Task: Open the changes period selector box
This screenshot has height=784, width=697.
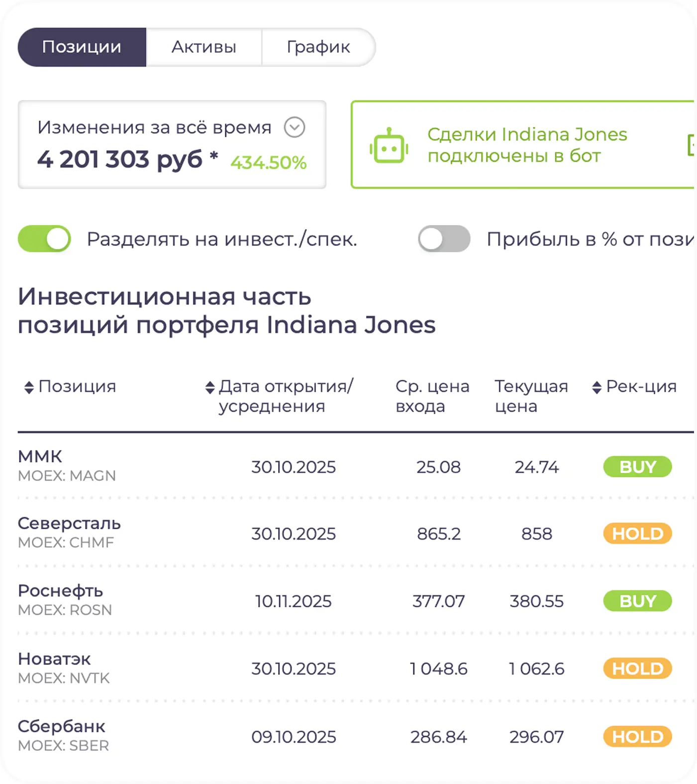Action: click(x=172, y=145)
